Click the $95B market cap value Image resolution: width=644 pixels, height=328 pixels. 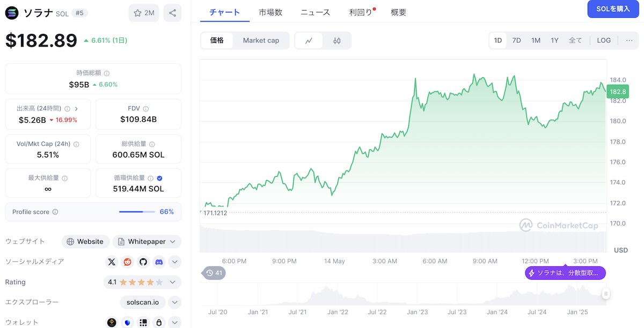(79, 85)
